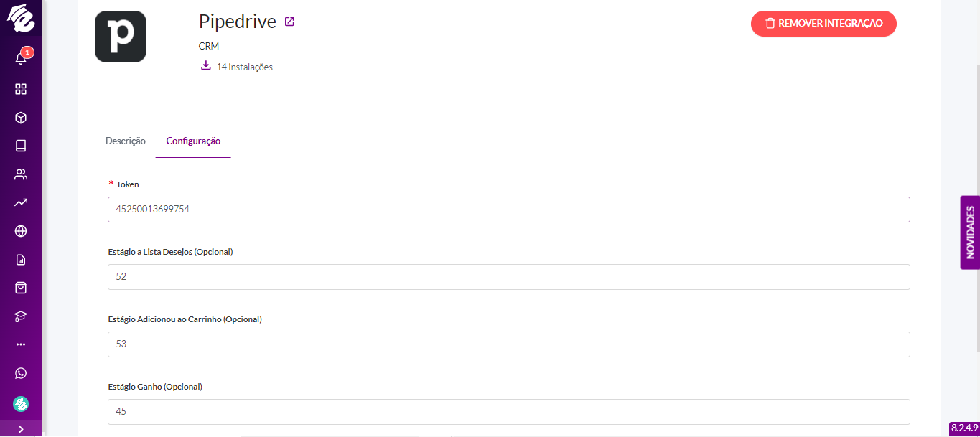Switch to the Configuração tab
The image size is (980, 437).
(x=193, y=141)
